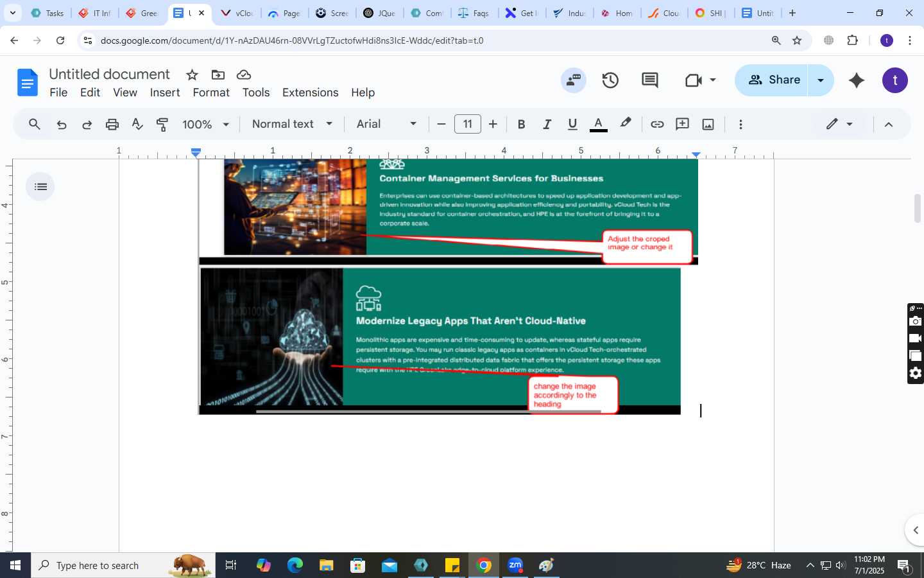Open the tab search dropdown
This screenshot has width=924, height=578.
pyautogui.click(x=12, y=13)
